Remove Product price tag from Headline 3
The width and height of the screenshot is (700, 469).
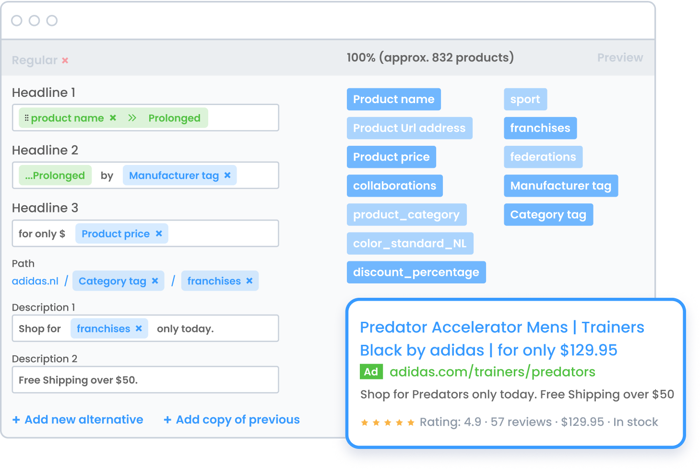[x=158, y=234]
